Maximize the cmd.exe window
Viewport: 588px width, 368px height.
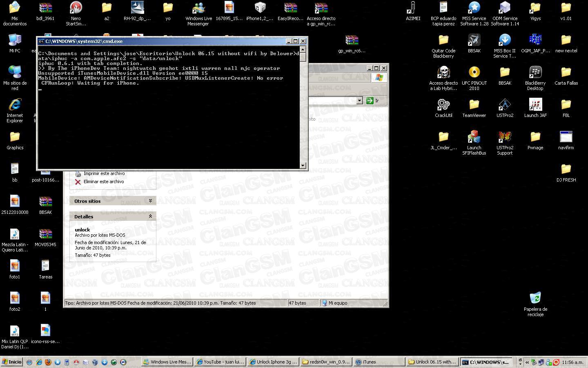coord(296,41)
